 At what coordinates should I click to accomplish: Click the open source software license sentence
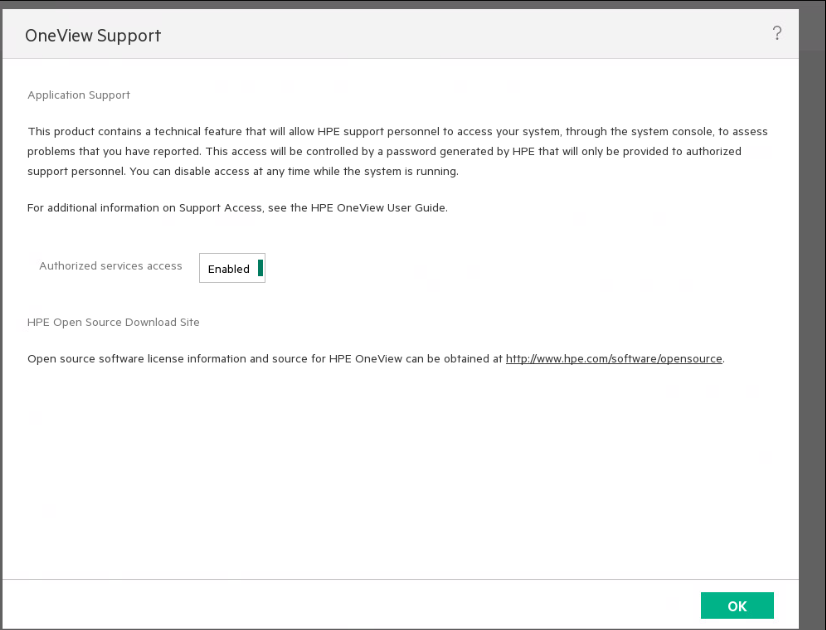click(x=265, y=358)
